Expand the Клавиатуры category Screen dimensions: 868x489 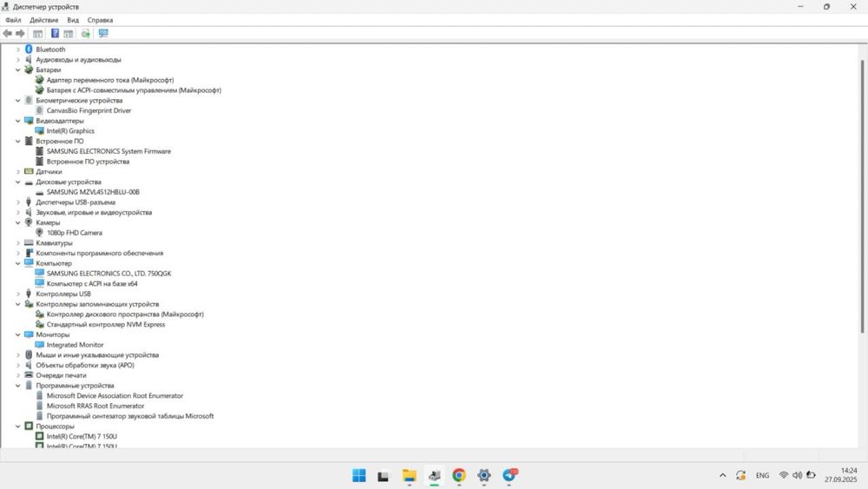click(x=17, y=242)
